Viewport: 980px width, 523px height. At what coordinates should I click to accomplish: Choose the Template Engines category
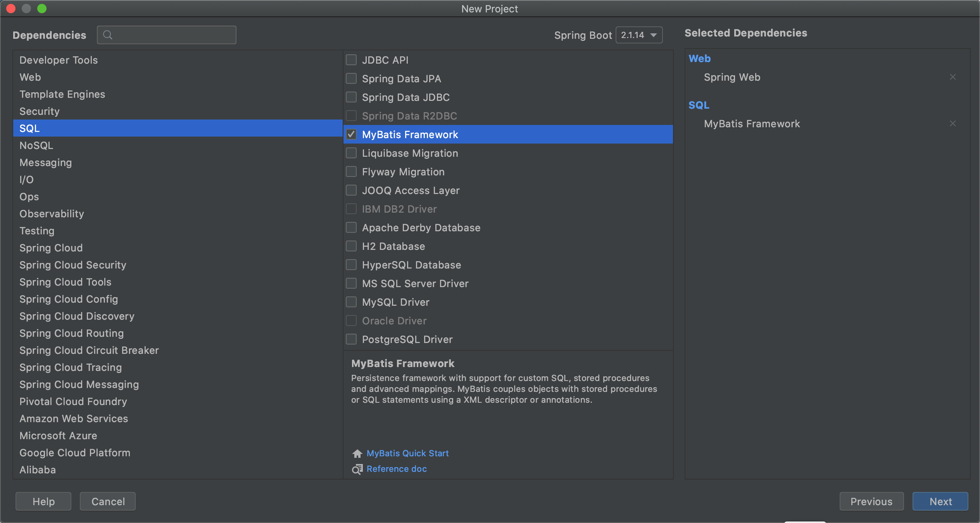pos(178,94)
